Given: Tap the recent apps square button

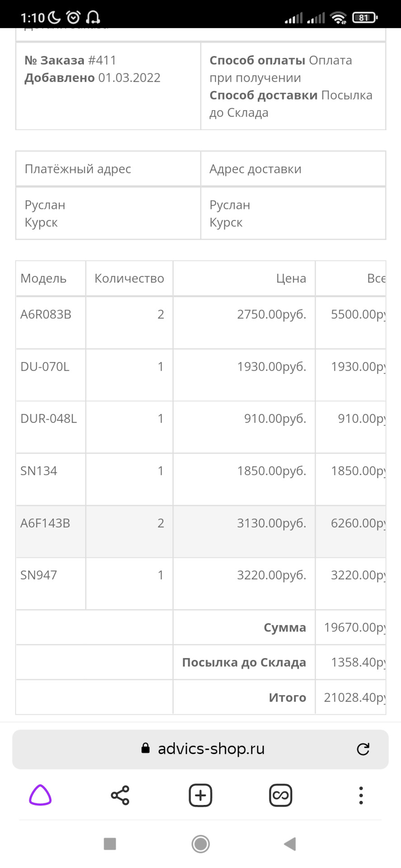Looking at the screenshot, I should pyautogui.click(x=110, y=844).
